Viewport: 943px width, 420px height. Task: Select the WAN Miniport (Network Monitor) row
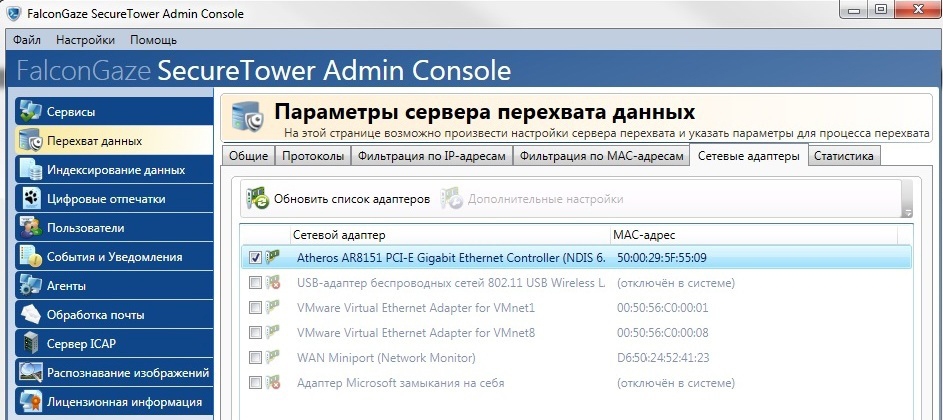click(576, 357)
